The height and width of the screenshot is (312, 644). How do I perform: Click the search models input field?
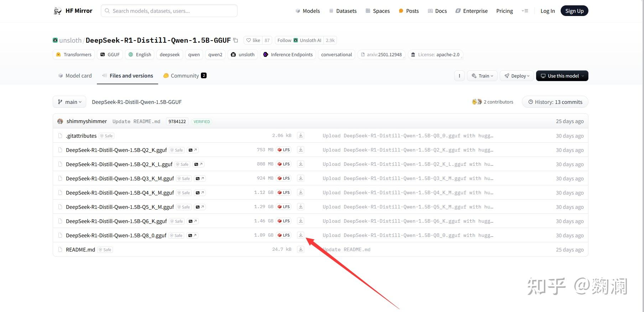[169, 11]
